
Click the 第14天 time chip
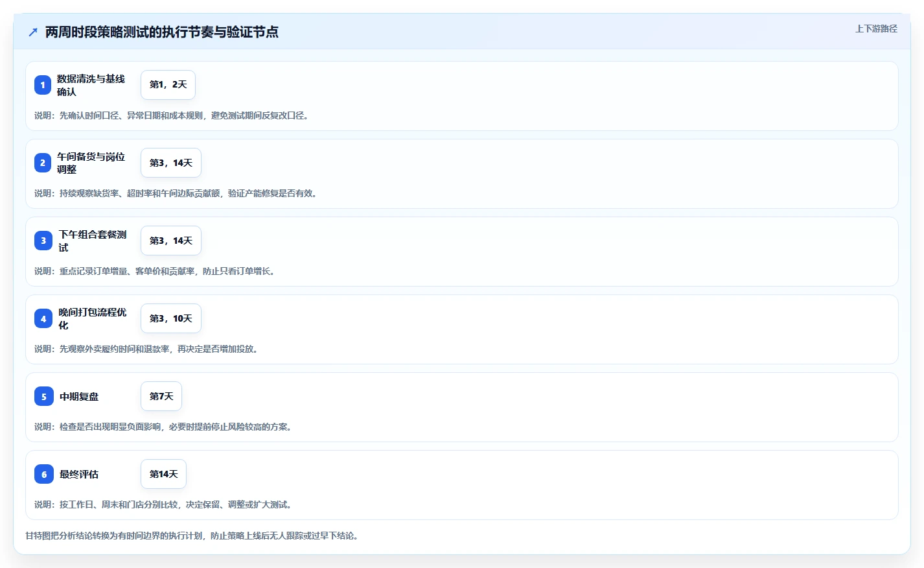[x=163, y=474]
